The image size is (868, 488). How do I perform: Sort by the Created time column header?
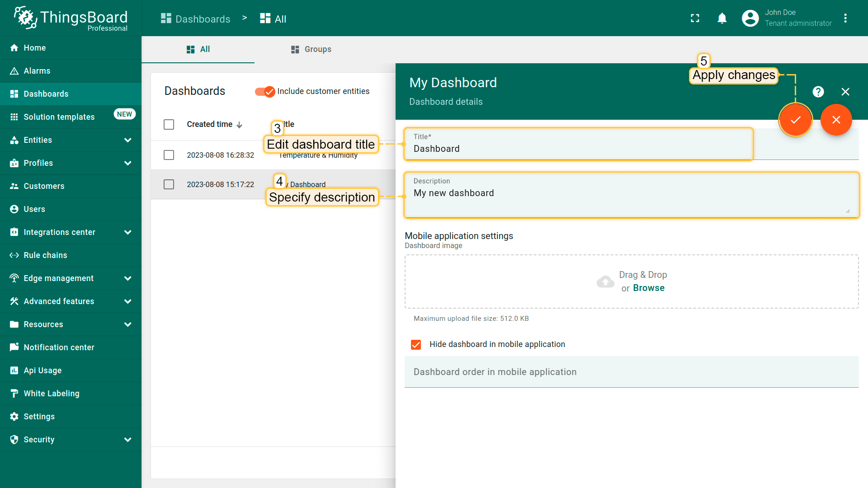[210, 124]
